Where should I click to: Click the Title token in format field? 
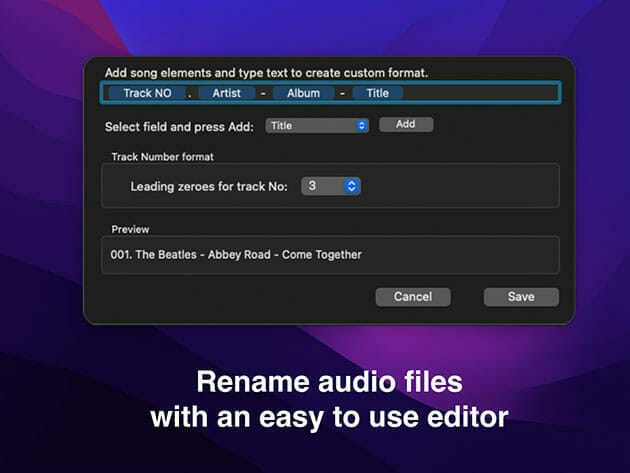(x=377, y=93)
